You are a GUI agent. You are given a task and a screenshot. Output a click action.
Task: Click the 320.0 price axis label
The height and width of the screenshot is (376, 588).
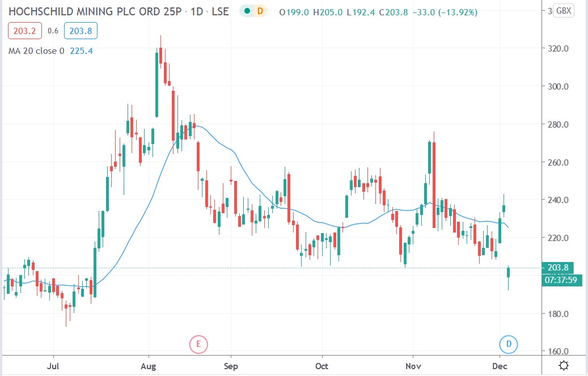(558, 49)
